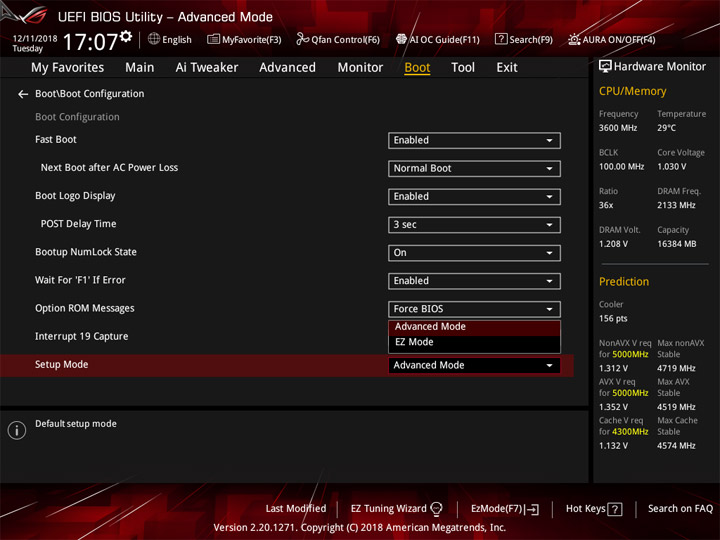
Task: Open the Option ROM Messages dropdown
Action: [474, 309]
